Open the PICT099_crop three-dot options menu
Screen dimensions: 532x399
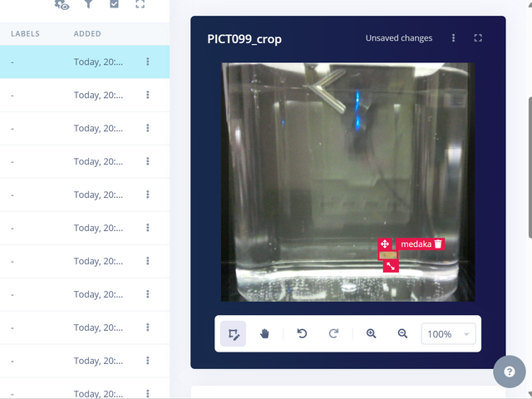[x=454, y=38]
